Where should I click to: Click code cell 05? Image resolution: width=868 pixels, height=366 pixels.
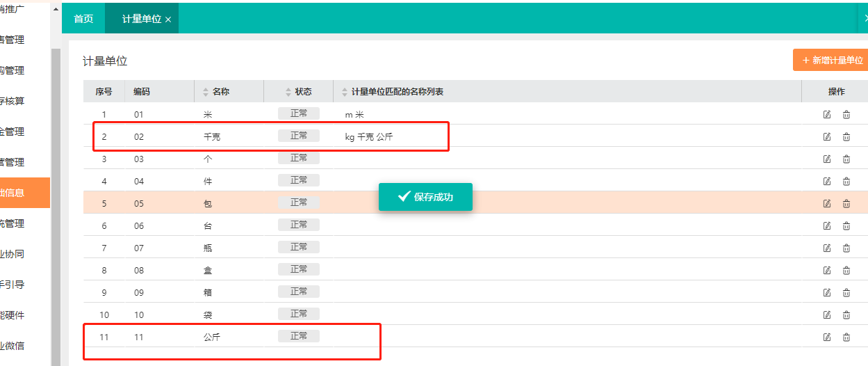pyautogui.click(x=139, y=204)
